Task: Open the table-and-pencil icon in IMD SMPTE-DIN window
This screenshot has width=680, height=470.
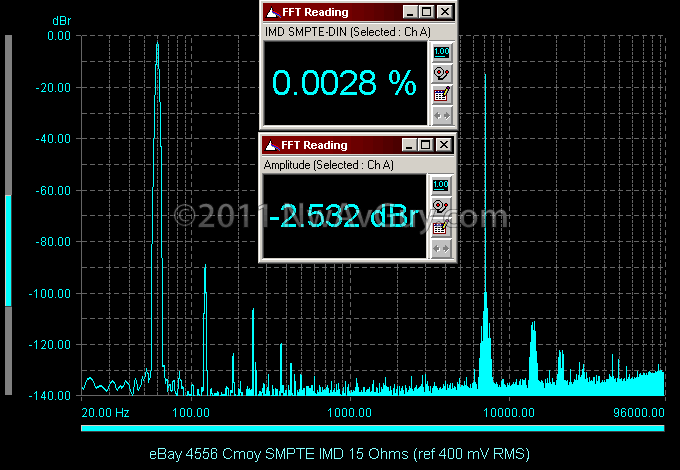Action: point(441,95)
